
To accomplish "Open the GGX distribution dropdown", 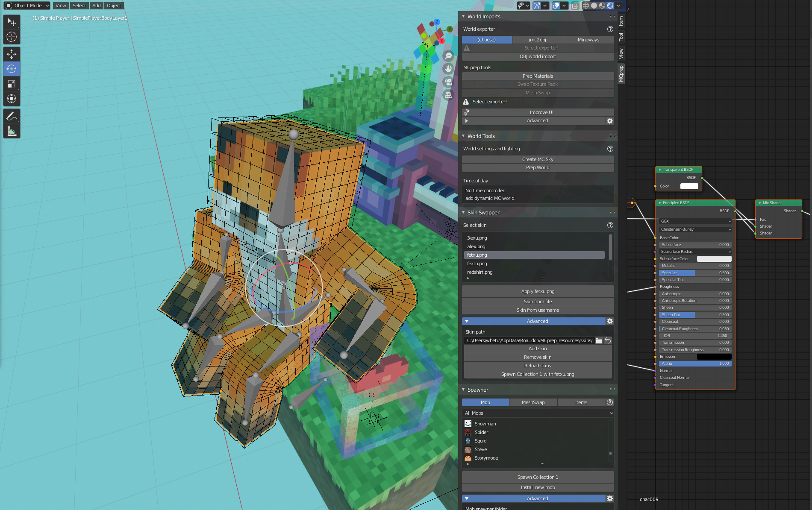I will tap(694, 221).
